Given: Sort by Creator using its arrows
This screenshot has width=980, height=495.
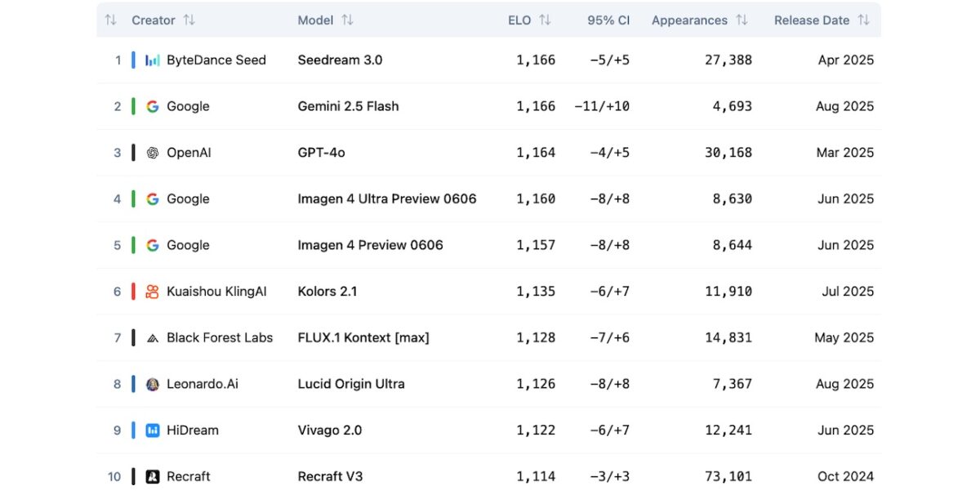Looking at the screenshot, I should 189,20.
